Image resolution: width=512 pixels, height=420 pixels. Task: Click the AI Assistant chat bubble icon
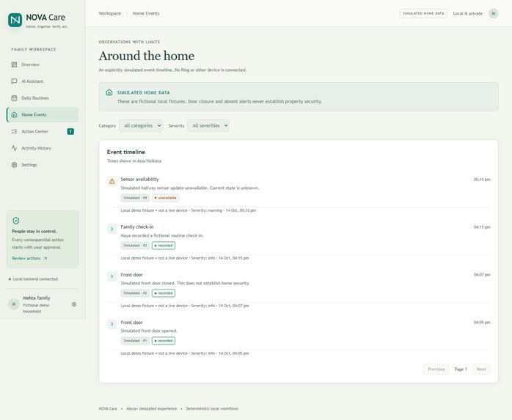click(x=14, y=81)
